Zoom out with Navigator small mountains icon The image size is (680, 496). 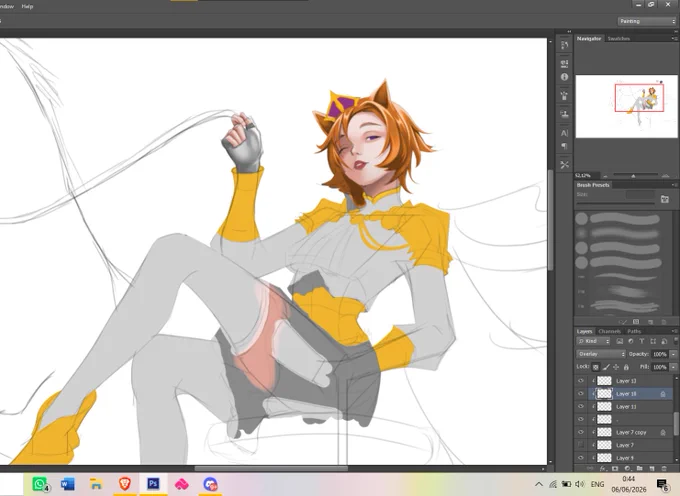(x=605, y=176)
